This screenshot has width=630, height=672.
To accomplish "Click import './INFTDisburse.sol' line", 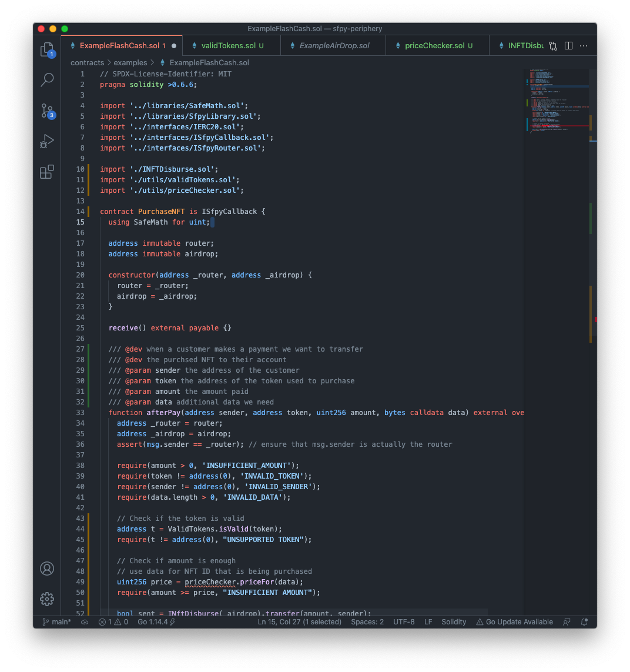I will pos(159,169).
